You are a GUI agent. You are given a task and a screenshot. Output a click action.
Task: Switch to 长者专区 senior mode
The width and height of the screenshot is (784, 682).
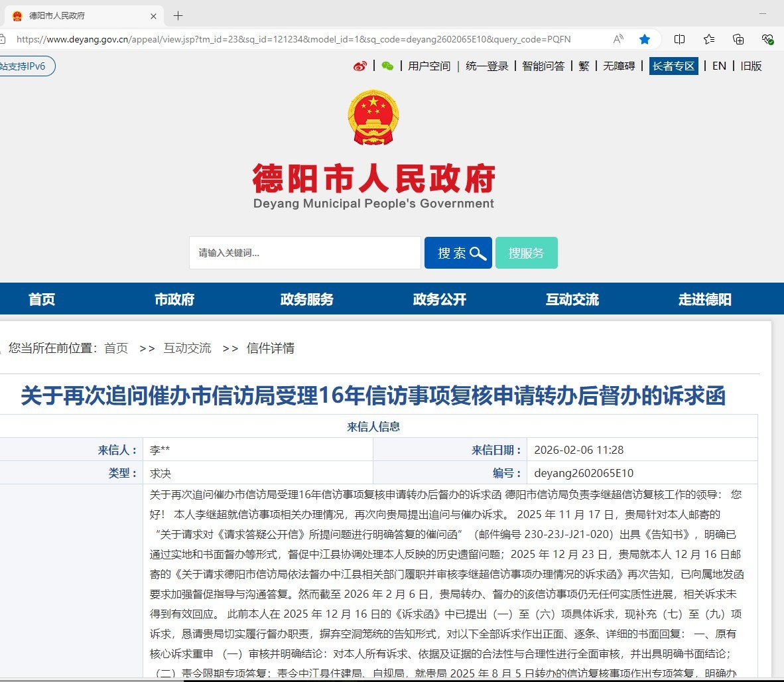coord(673,66)
